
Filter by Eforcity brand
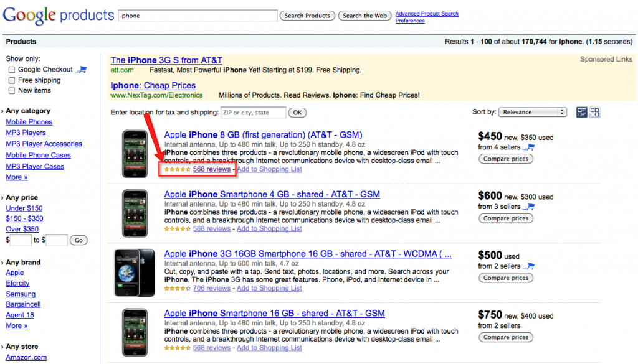click(x=17, y=284)
